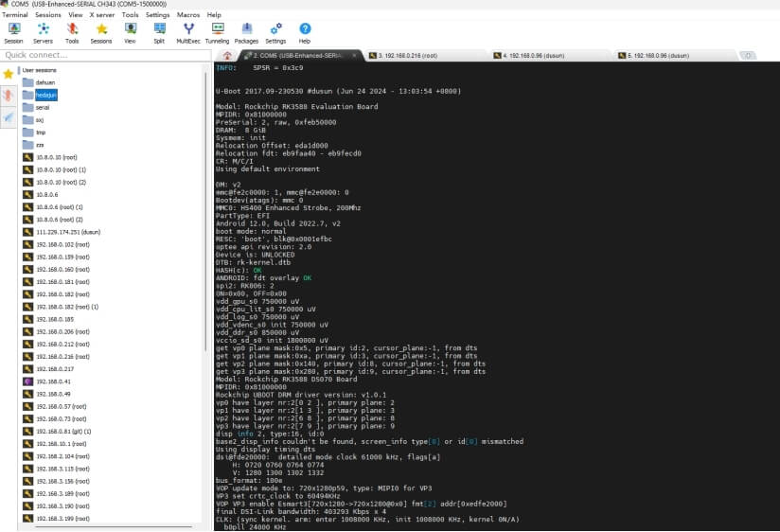Select the COM5 serial terminal tab
Screen dimensions: 780x532
[296, 56]
